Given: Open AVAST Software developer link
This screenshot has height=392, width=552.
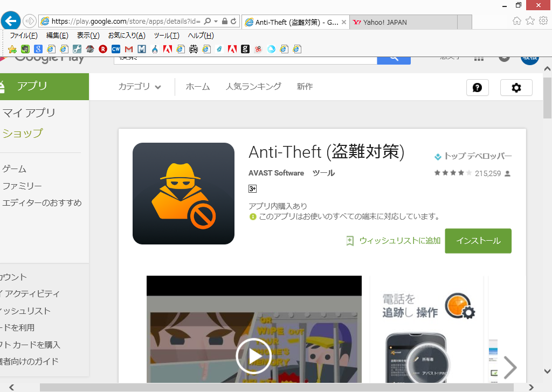Looking at the screenshot, I should [x=276, y=173].
